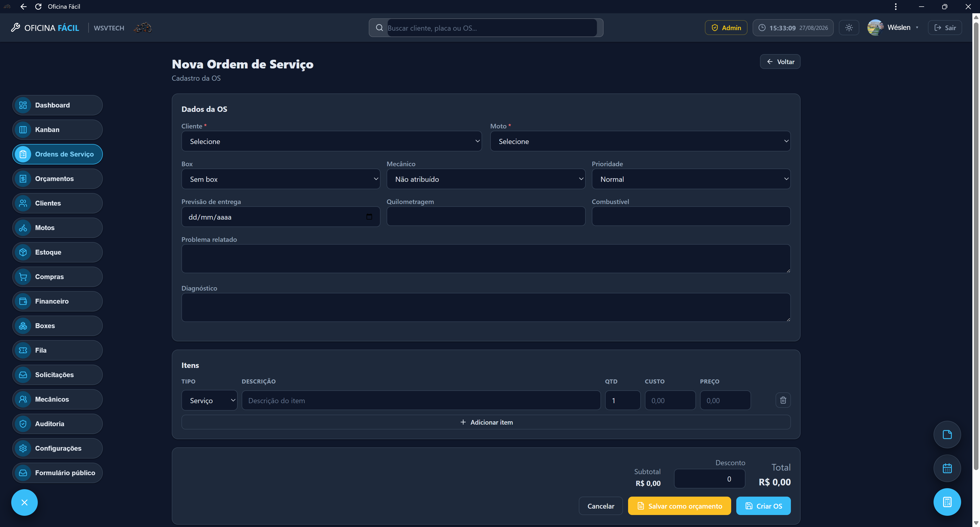Click Salvar como orçamento button

[679, 506]
